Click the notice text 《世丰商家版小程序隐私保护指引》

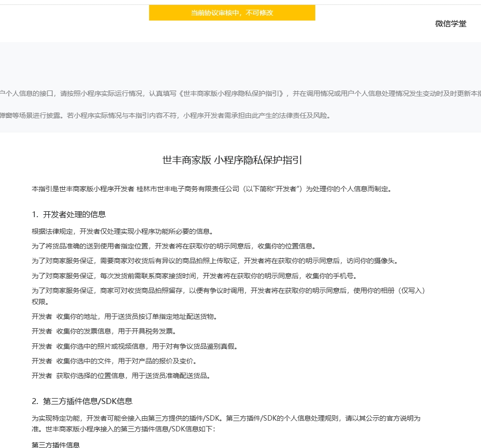[232, 93]
